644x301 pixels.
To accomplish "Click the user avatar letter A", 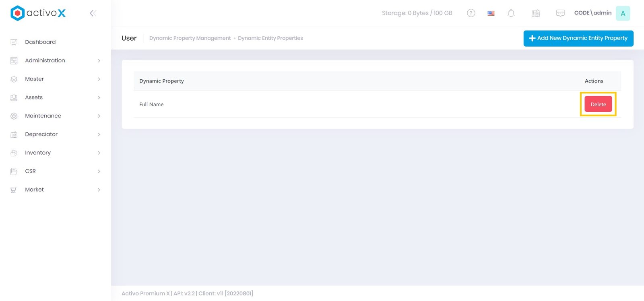I will (623, 13).
